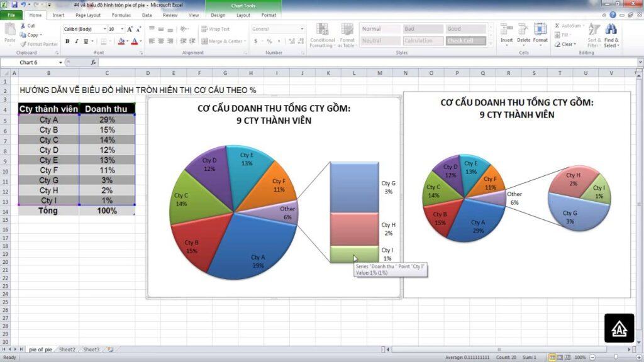Click the Save icon in Quick Access

(x=14, y=5)
